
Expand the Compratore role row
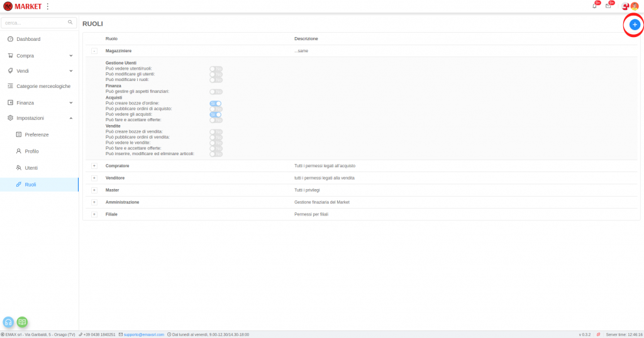pyautogui.click(x=94, y=166)
